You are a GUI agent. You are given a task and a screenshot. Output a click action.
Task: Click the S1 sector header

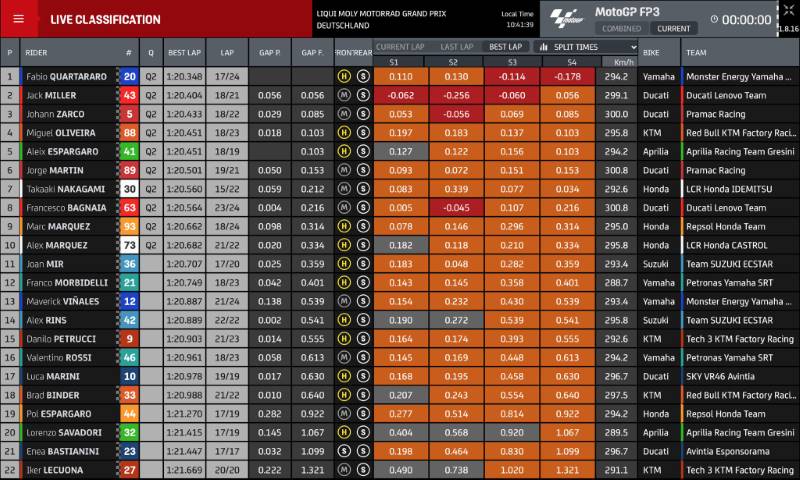click(x=393, y=62)
